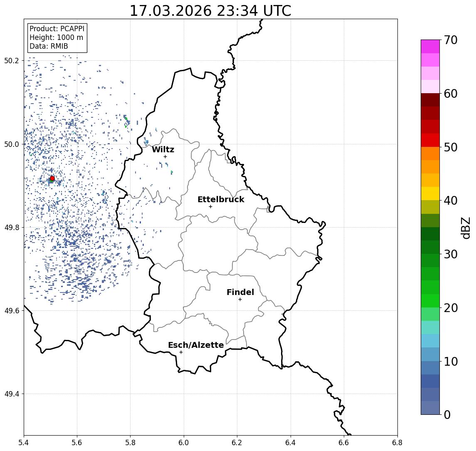
Task: Click the longitude axis label 5.8
Action: 131,443
